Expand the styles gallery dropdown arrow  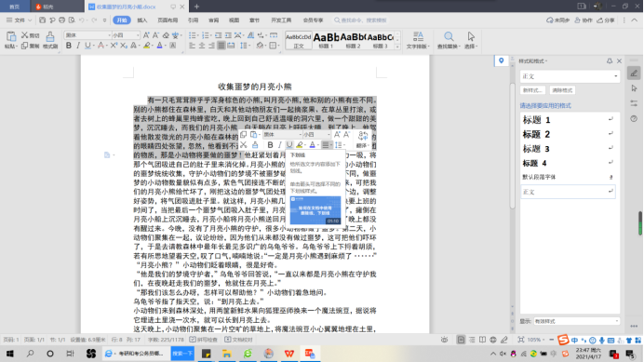pyautogui.click(x=397, y=47)
